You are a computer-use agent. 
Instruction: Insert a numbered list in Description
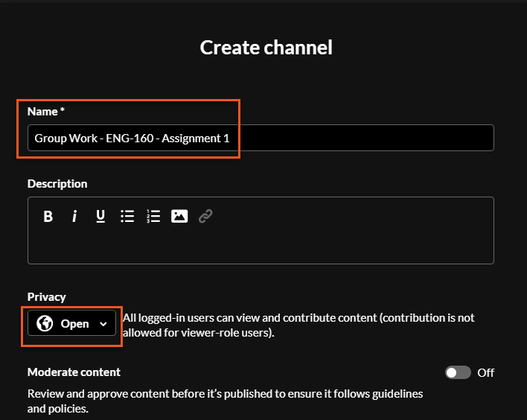153,217
